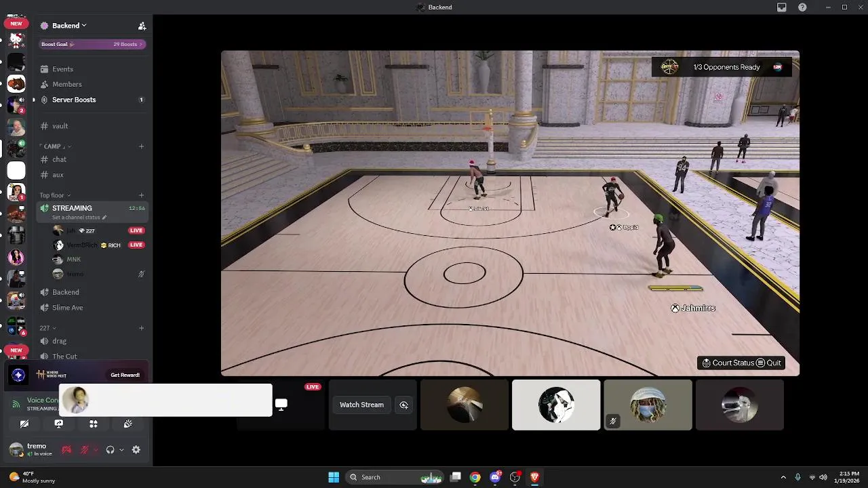Create a channel in the 227 category

pos(141,328)
